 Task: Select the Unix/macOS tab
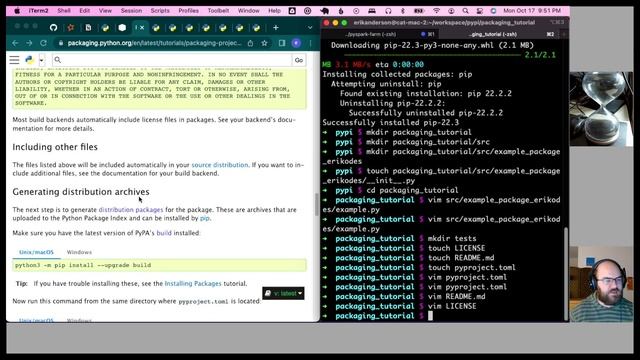pyautogui.click(x=36, y=252)
